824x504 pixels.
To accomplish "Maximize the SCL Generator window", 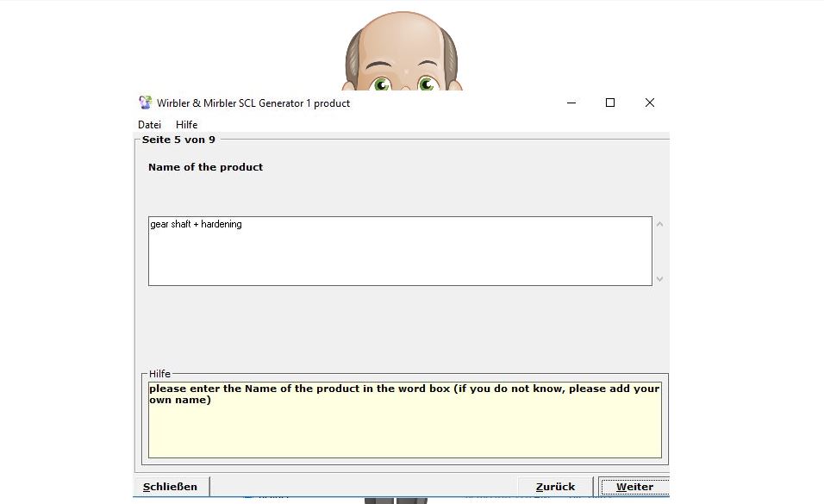I will (610, 103).
